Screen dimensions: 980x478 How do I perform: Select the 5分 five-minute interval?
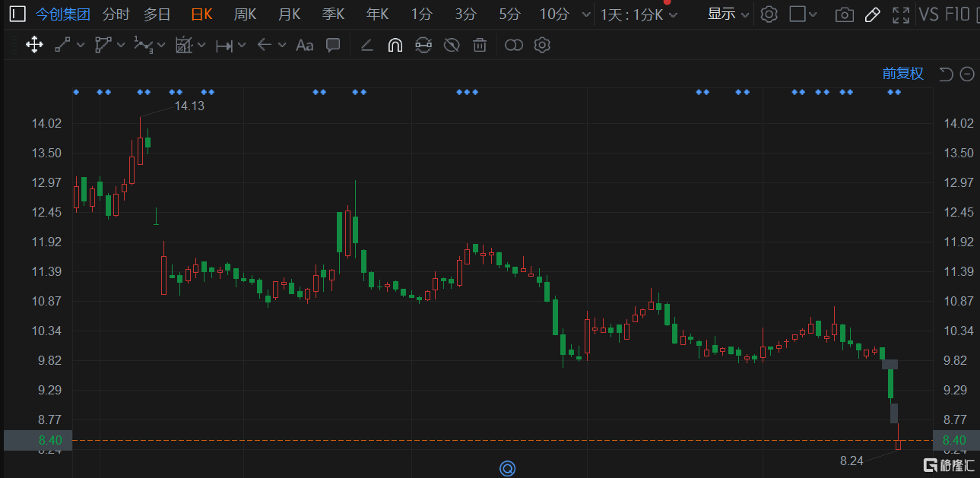[510, 14]
